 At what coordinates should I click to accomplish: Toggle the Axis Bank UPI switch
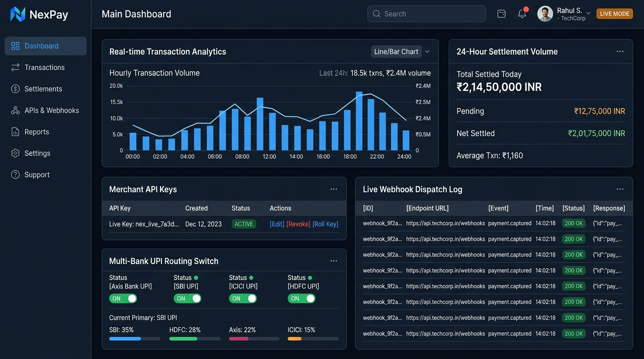tap(123, 299)
